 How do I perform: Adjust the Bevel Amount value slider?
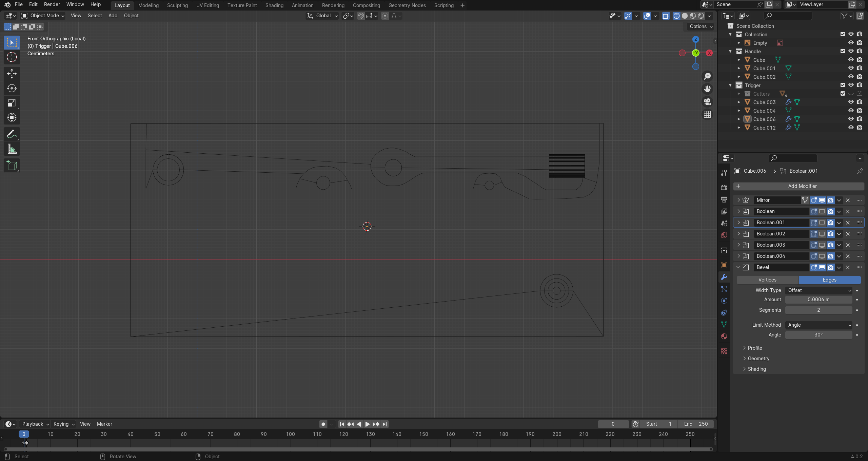[x=818, y=300]
